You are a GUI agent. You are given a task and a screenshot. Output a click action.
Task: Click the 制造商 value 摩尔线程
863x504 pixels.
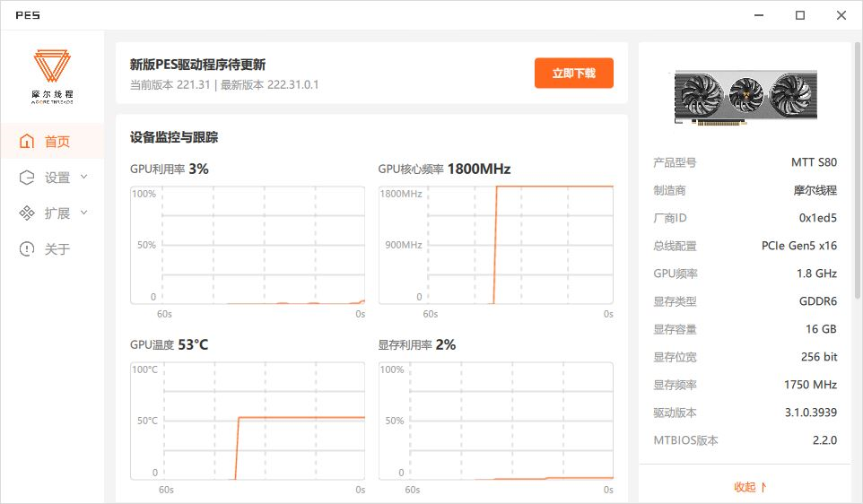click(x=815, y=190)
